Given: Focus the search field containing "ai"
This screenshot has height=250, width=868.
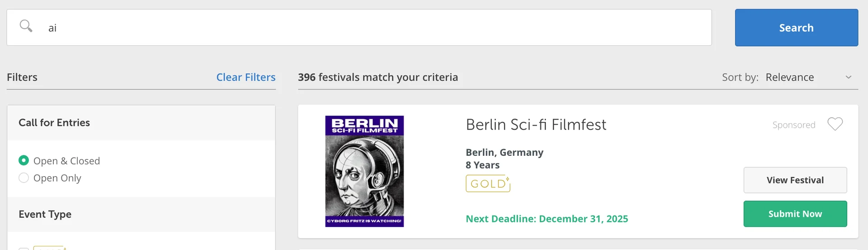Looking at the screenshot, I should (362, 28).
